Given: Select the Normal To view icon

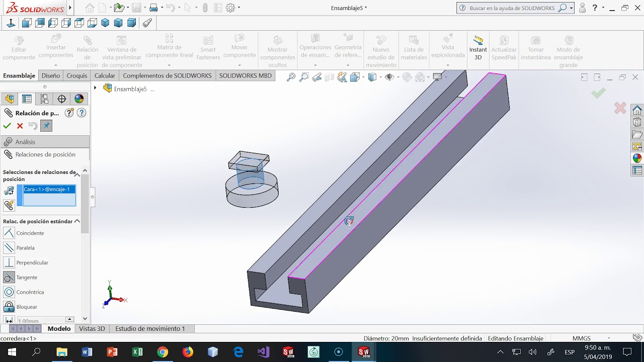Looking at the screenshot, I should tap(11, 23).
